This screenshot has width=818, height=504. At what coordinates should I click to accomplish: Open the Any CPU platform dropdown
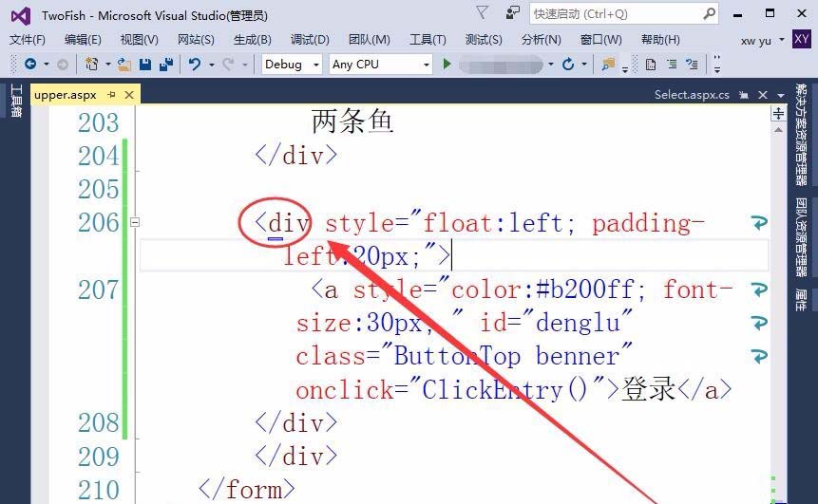pyautogui.click(x=381, y=65)
